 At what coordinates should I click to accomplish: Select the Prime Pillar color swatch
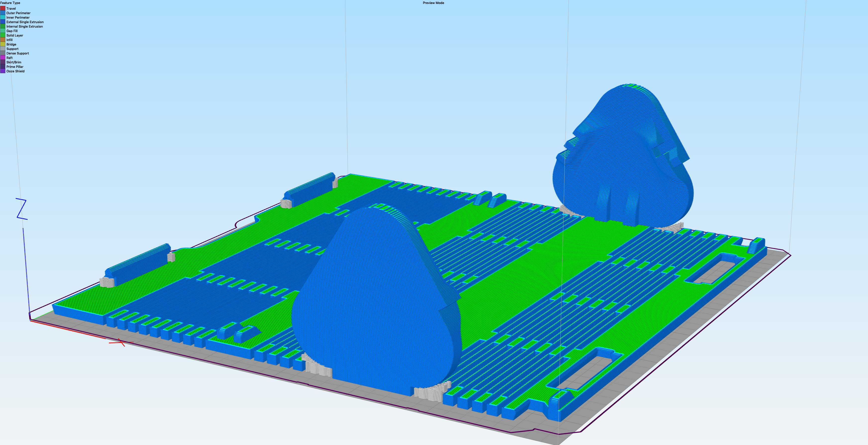3,67
